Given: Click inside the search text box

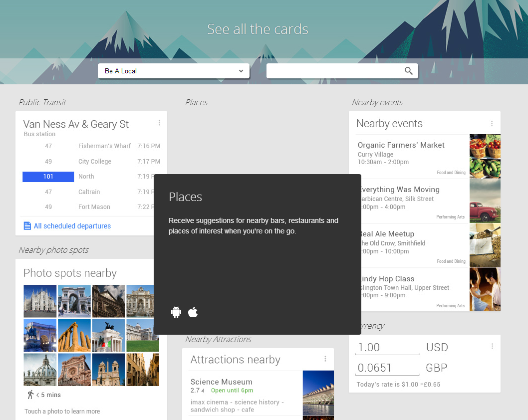Looking at the screenshot, I should [x=334, y=70].
